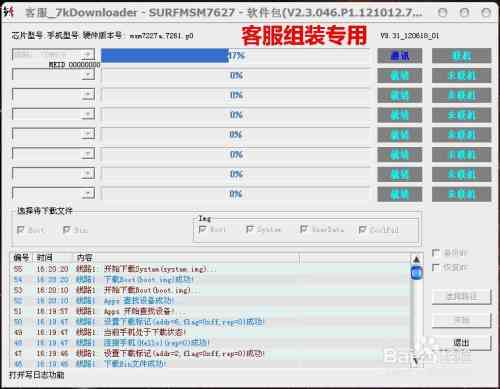This screenshot has height=389, width=500.
Task: Select log row 50 设置下载标记
Action: click(x=211, y=322)
